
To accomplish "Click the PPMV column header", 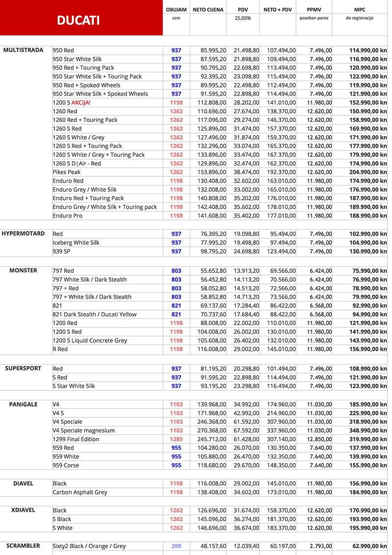I will [314, 10].
